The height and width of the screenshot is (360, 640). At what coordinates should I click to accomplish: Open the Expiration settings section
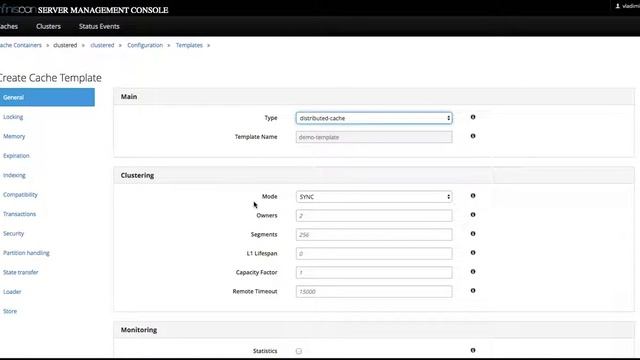point(16,156)
